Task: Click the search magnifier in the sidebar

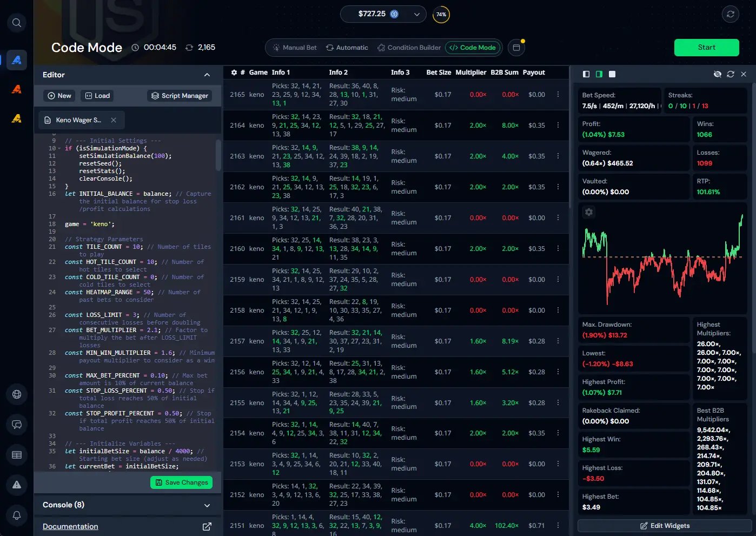Action: click(17, 23)
